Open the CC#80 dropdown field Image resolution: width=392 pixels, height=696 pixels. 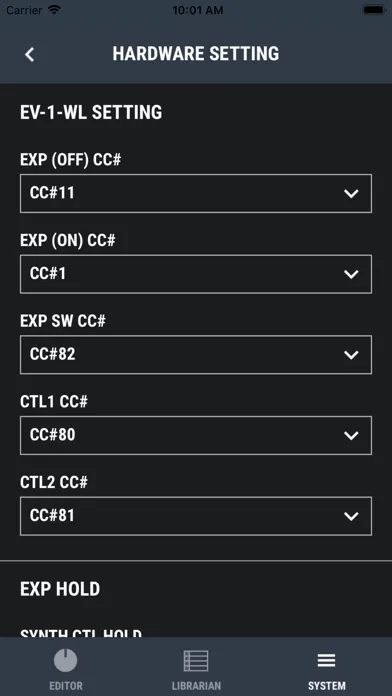(196, 435)
